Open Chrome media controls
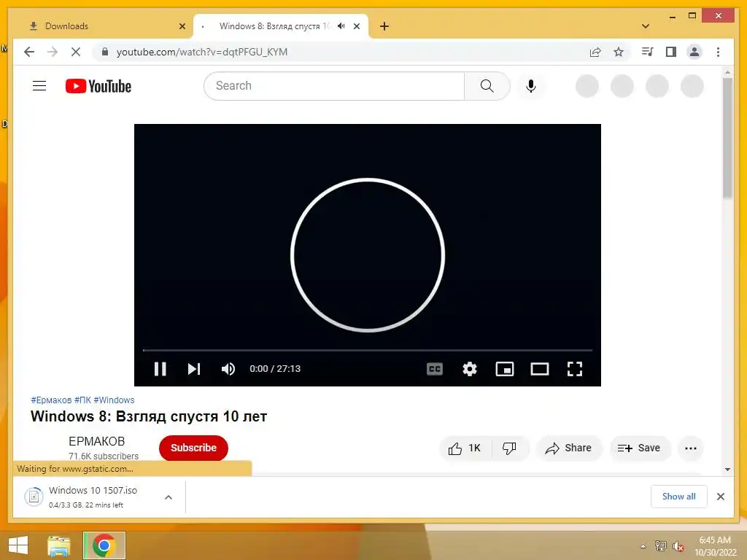This screenshot has width=747, height=560. 648,52
